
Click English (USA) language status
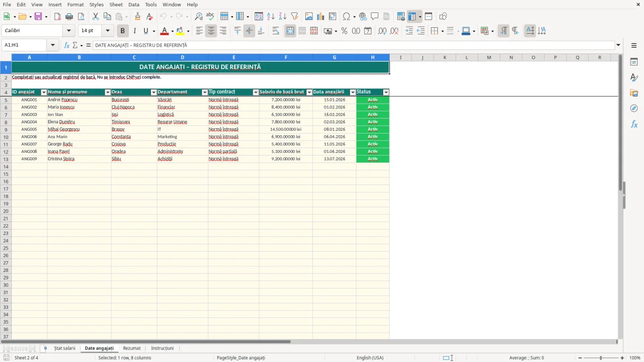coord(370,358)
